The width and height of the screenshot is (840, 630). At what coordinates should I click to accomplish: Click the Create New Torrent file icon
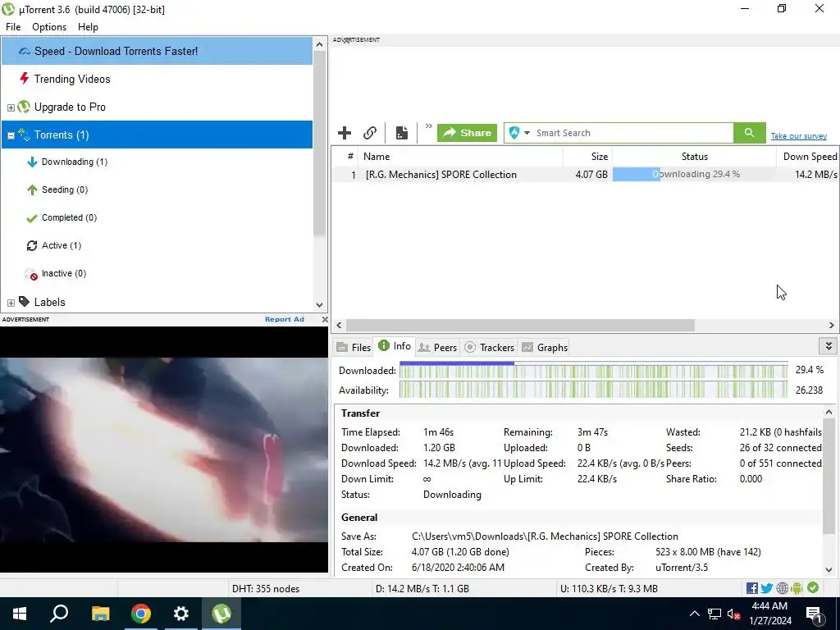point(402,133)
